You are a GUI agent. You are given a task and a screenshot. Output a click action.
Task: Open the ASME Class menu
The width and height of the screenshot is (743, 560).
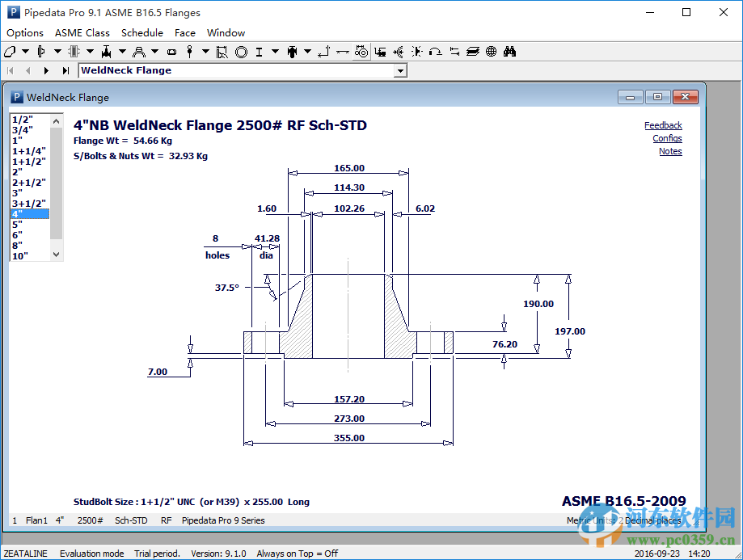(x=82, y=33)
